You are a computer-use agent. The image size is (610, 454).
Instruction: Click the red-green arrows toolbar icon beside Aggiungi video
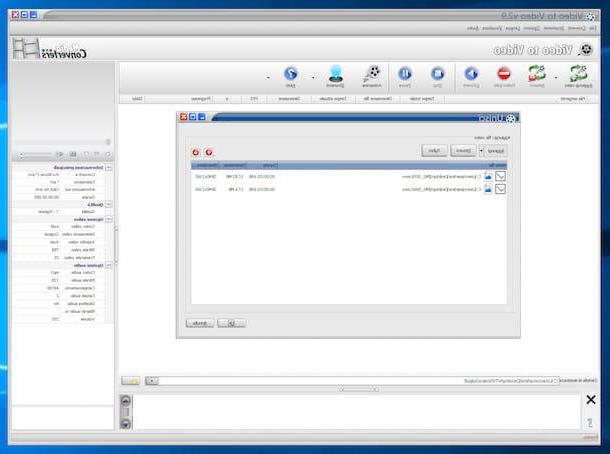point(537,74)
